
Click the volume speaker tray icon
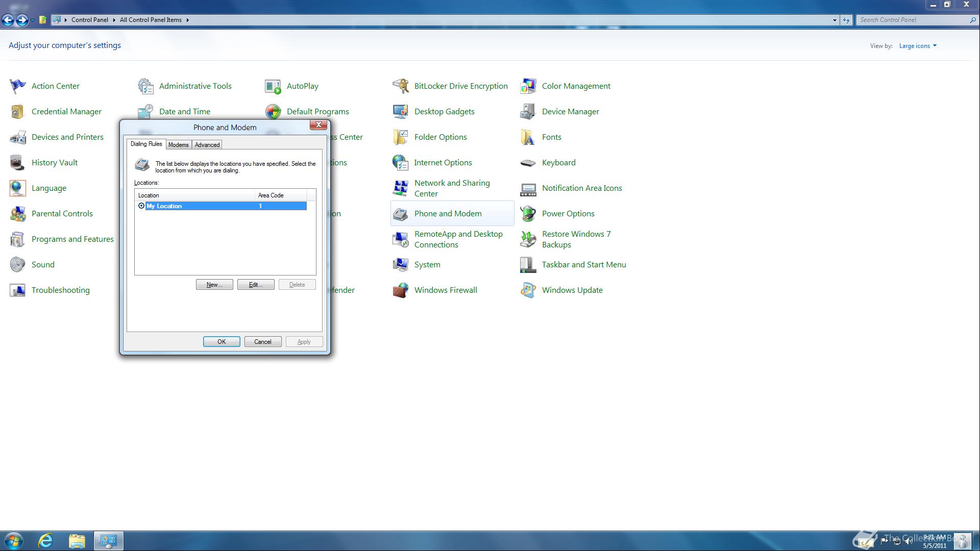(909, 542)
